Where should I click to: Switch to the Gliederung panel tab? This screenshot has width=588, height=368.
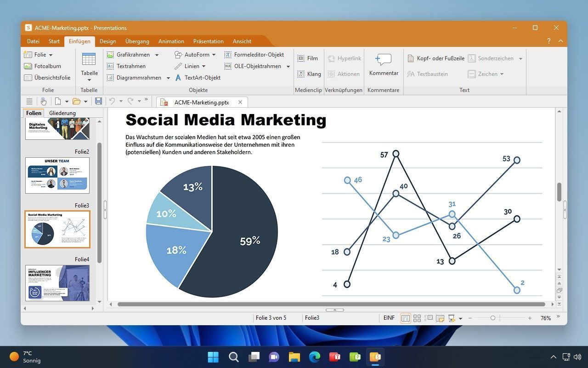(x=62, y=113)
